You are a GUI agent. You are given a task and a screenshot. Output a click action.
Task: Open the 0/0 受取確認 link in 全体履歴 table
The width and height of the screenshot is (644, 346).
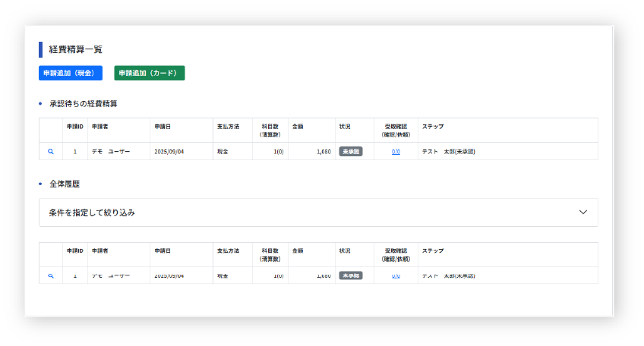(396, 276)
